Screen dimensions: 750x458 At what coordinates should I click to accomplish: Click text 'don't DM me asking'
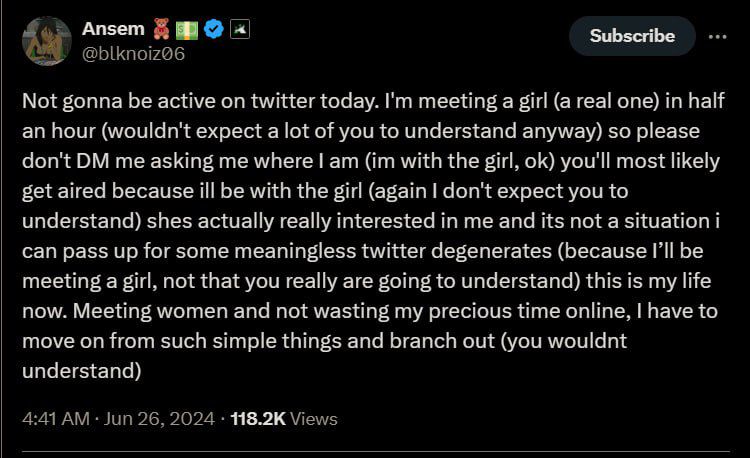117,161
